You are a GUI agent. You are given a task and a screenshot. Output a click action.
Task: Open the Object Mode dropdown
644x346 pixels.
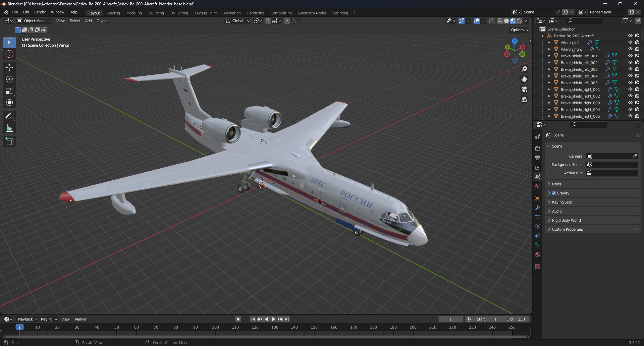(34, 21)
